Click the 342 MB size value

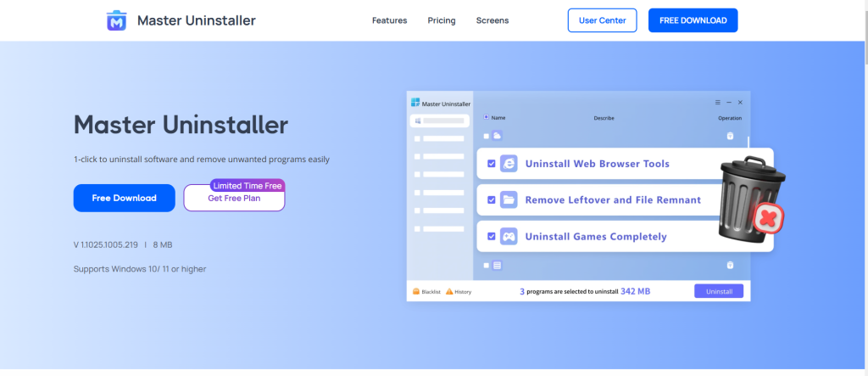pos(636,291)
